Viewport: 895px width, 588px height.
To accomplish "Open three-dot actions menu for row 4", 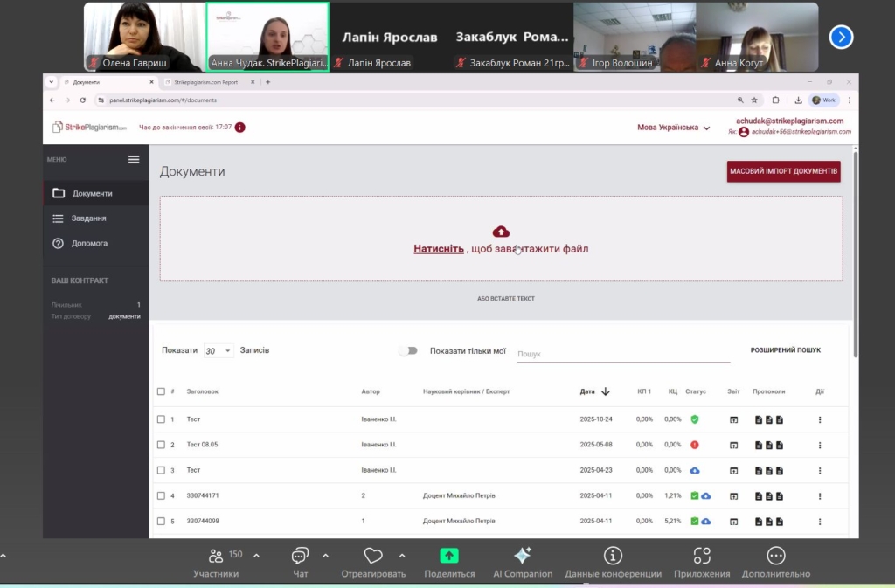I will (819, 495).
